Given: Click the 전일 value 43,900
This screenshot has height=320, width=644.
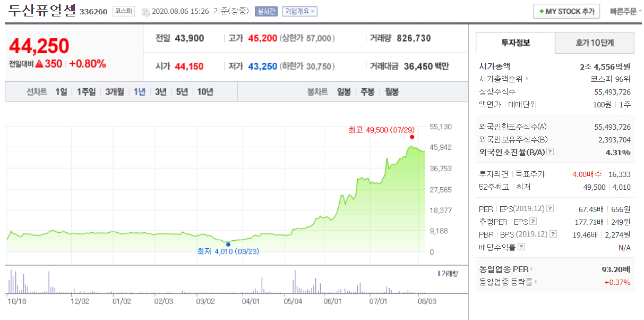Looking at the screenshot, I should click(189, 38).
